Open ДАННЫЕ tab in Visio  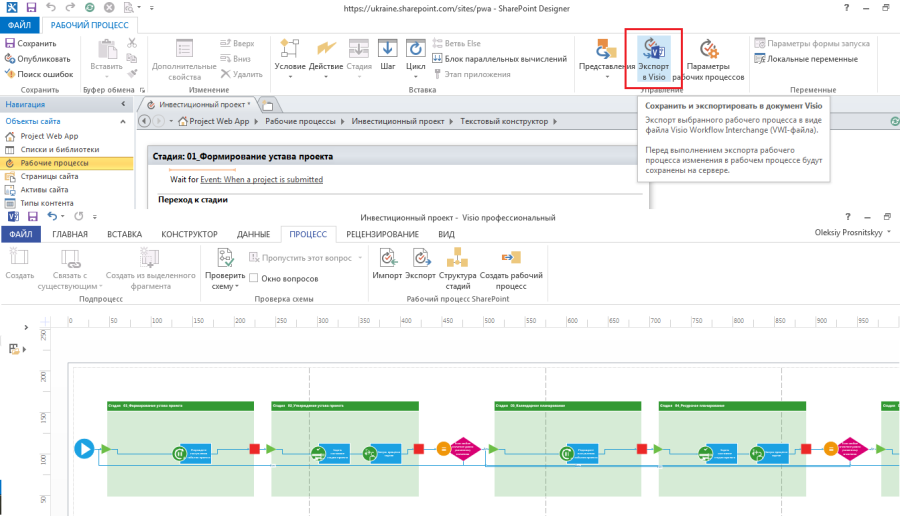tap(253, 234)
